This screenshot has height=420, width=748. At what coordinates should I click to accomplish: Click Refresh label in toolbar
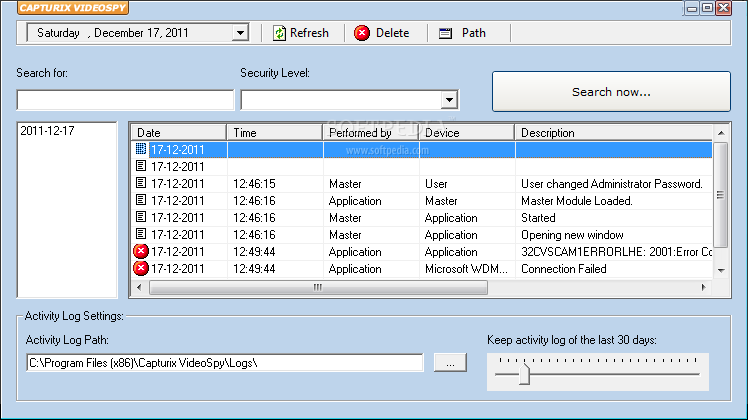point(309,33)
